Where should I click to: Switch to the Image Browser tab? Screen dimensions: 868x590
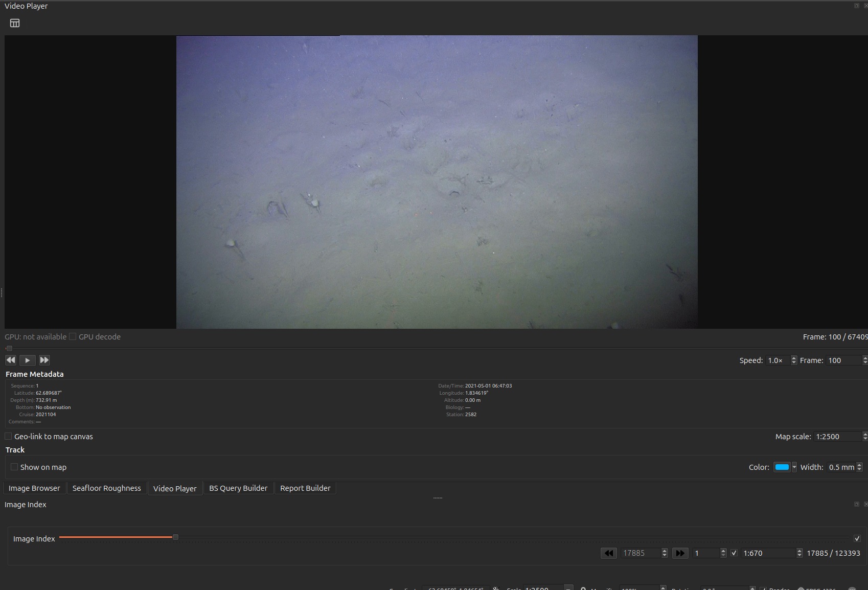click(34, 488)
